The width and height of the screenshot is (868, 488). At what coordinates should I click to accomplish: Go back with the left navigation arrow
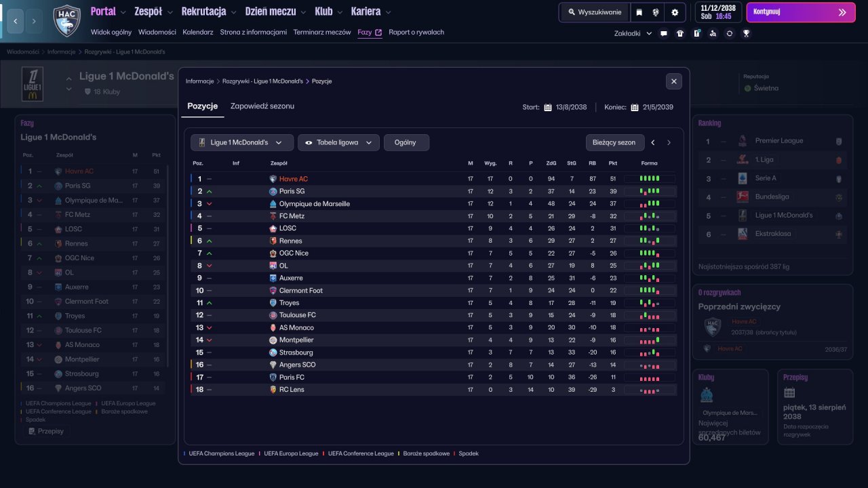click(x=15, y=21)
